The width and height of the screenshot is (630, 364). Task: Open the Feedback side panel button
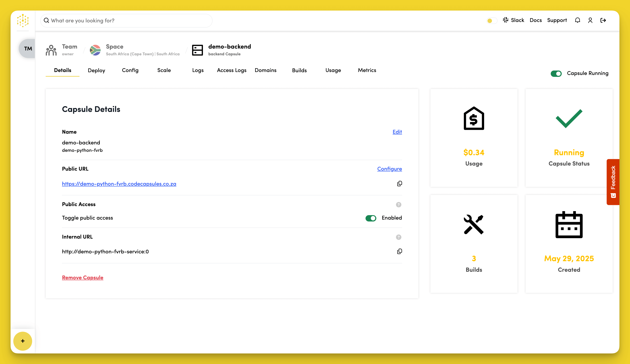click(x=613, y=182)
